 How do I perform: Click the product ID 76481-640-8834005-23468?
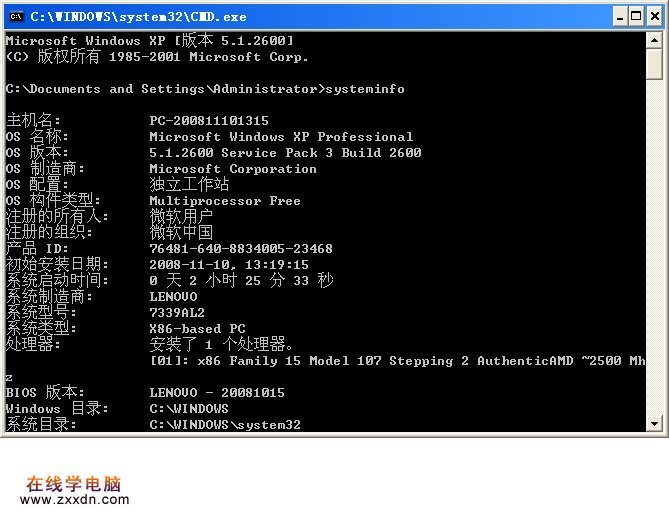pos(240,249)
